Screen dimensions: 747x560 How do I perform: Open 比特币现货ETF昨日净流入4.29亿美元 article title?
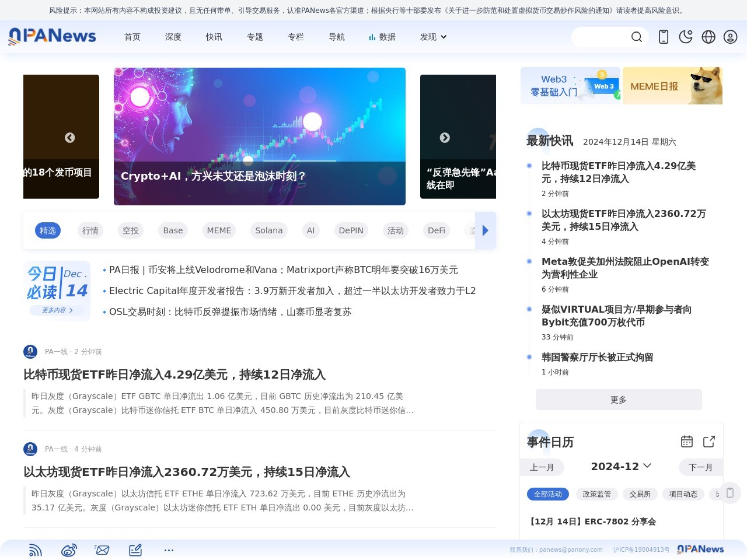coord(174,374)
